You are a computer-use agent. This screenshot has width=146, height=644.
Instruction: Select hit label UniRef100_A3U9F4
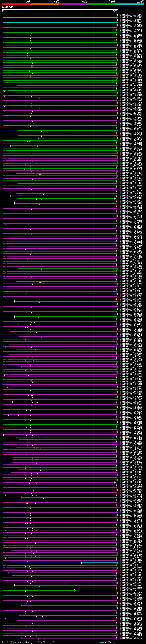(x=131, y=341)
